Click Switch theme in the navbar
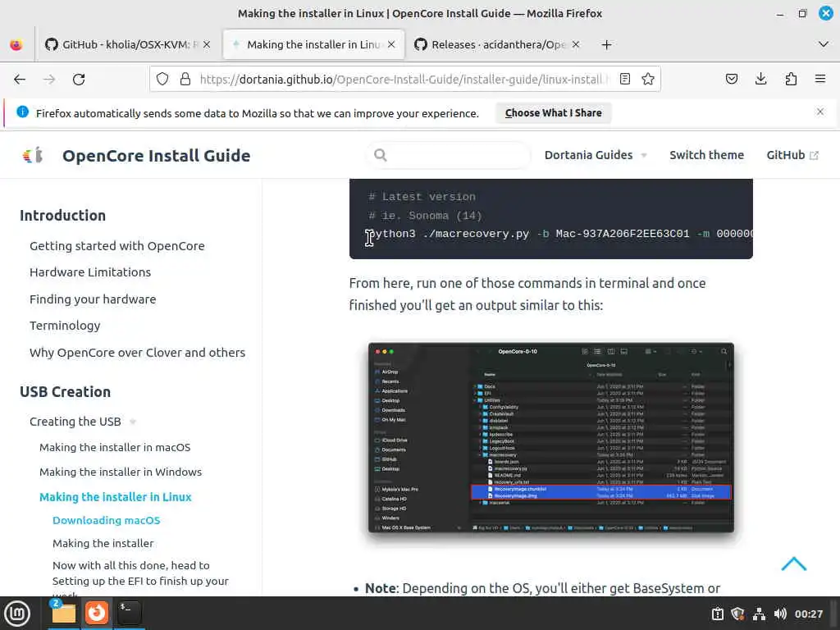The image size is (840, 630). 706,155
